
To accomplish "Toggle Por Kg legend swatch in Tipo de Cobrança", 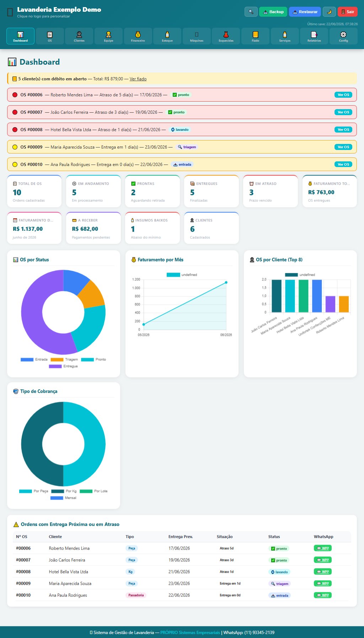I will click(x=58, y=491).
